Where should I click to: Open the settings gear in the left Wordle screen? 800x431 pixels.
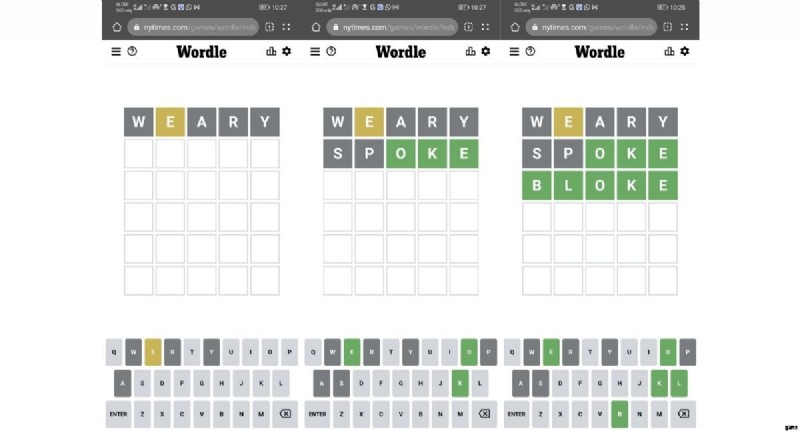287,52
